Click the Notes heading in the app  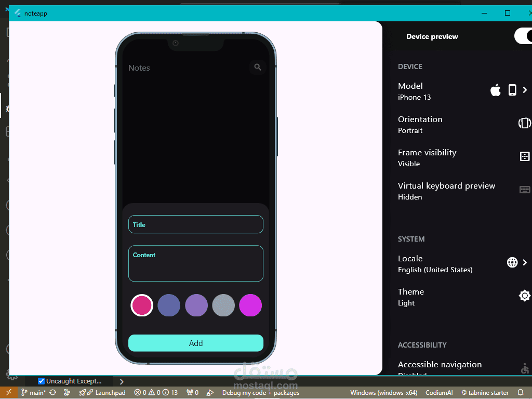[139, 68]
